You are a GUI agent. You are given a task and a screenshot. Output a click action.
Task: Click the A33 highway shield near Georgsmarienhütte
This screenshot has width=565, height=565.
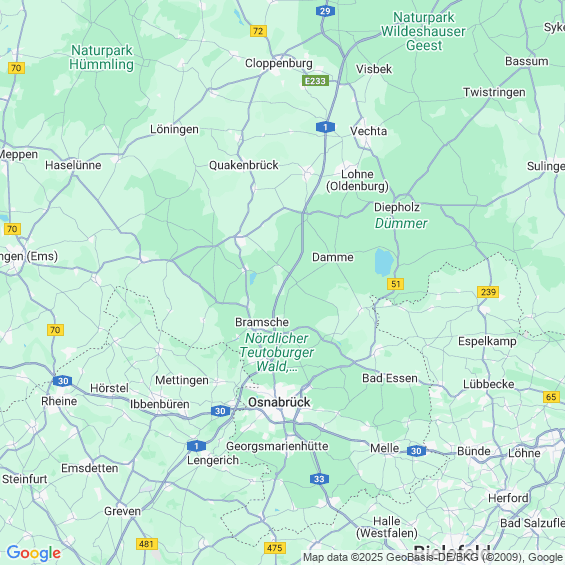[319, 479]
